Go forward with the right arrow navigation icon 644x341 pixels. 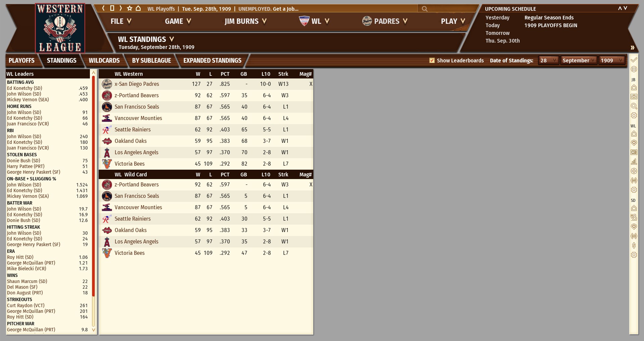121,8
